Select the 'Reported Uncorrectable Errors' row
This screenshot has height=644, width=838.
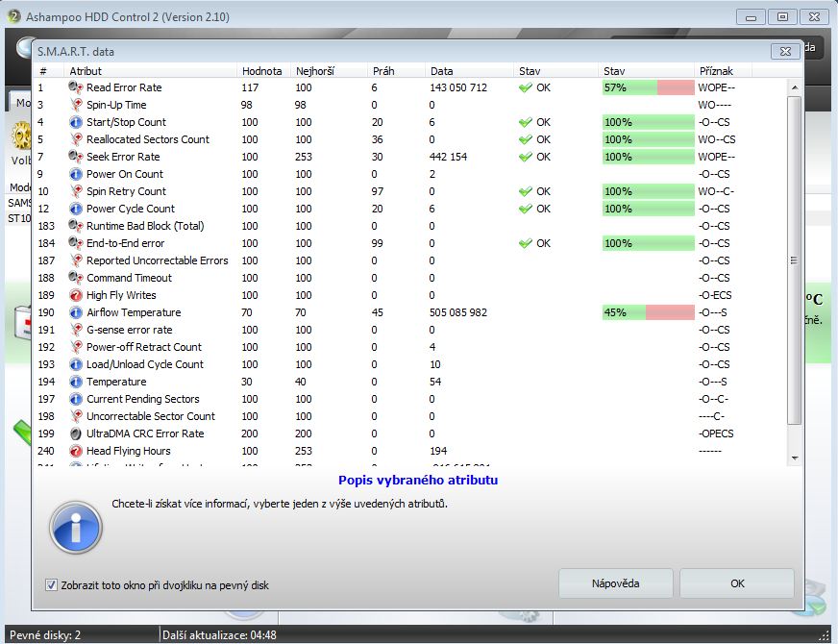[410, 260]
